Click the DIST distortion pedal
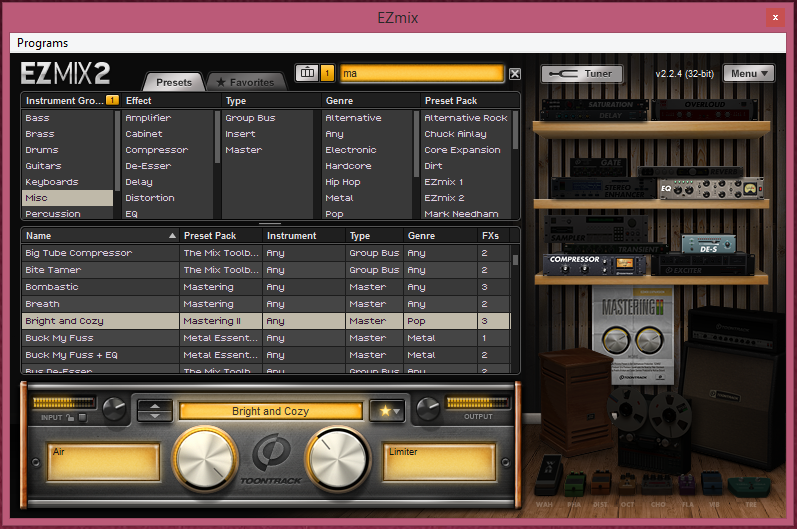The height and width of the screenshot is (529, 797). coord(600,483)
